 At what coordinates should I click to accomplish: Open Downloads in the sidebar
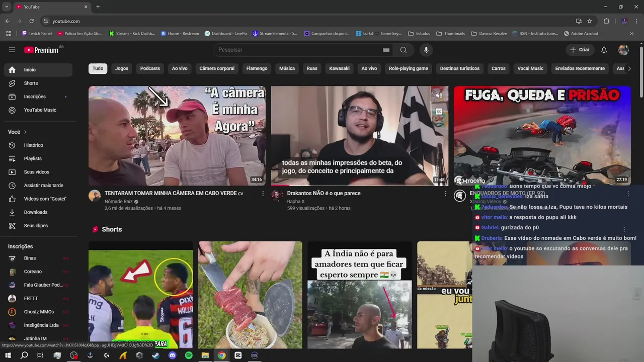38,212
